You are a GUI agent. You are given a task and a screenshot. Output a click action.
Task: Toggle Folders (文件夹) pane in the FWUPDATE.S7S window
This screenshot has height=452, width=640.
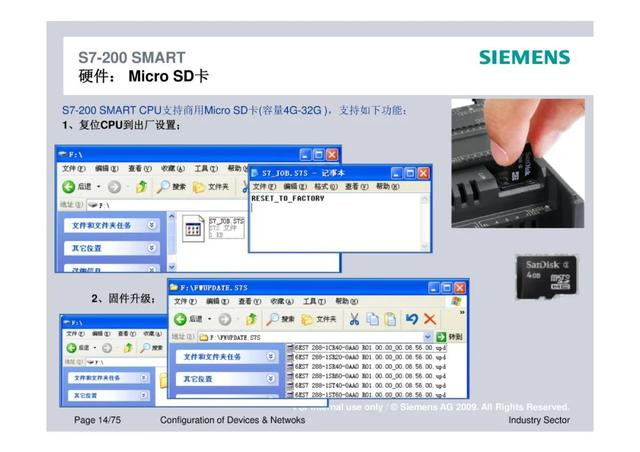click(319, 319)
